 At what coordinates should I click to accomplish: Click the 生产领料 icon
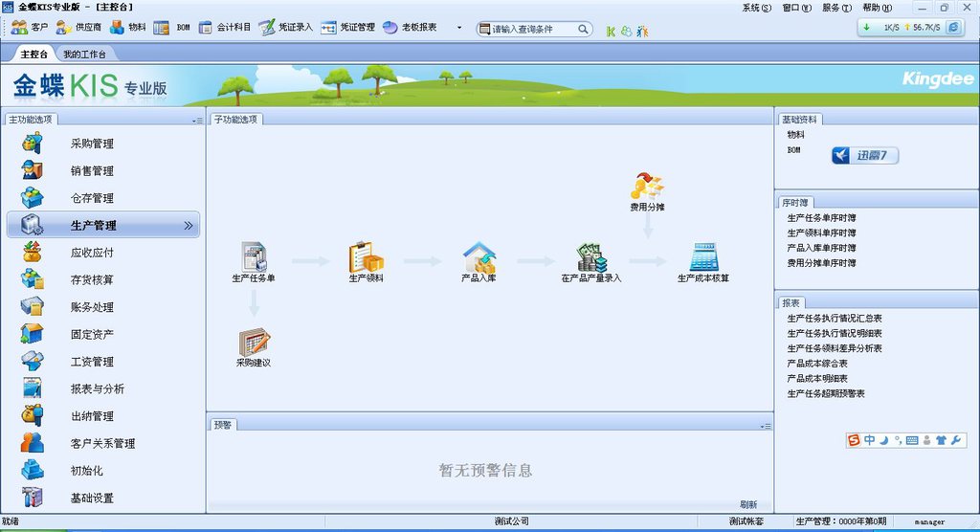366,257
